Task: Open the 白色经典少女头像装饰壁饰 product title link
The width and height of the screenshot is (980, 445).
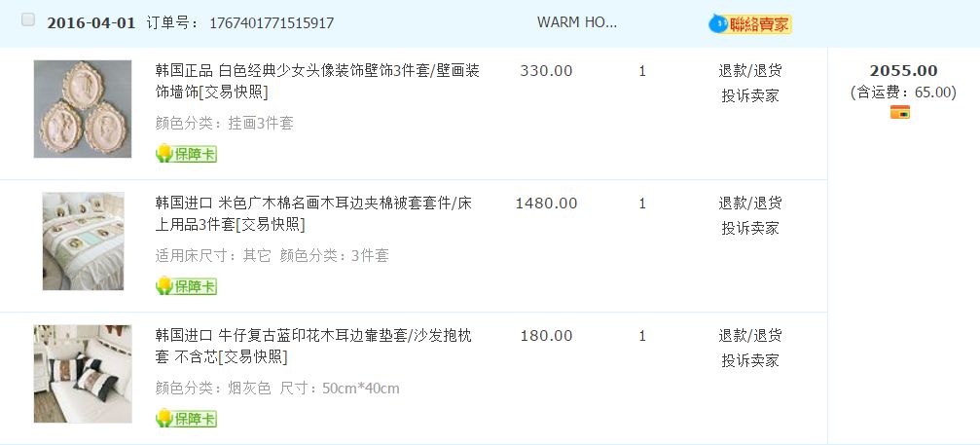Action: (x=317, y=71)
